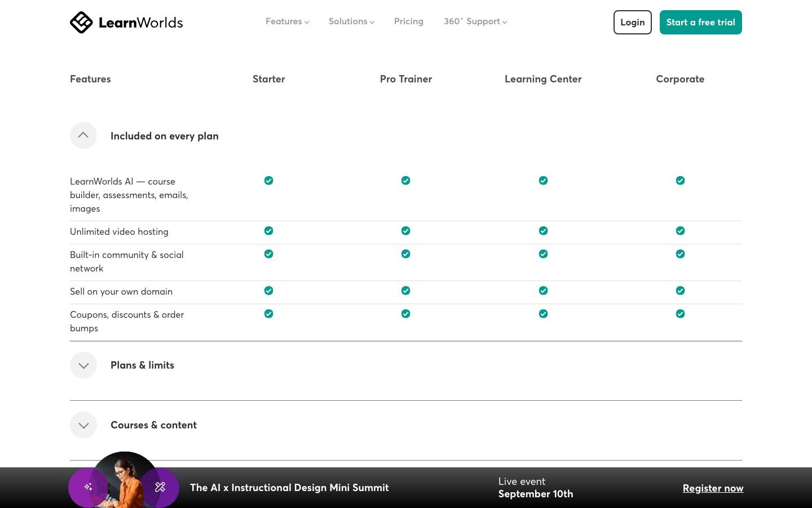Viewport: 812px width, 508px height.
Task: Click Sell on own domain checkmark under Learning Center
Action: point(543,291)
